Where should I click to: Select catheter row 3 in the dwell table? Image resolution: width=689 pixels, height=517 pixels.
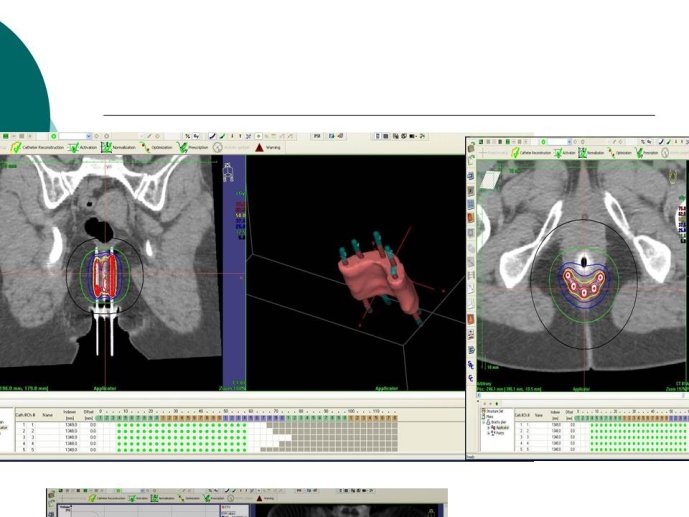tap(207, 437)
